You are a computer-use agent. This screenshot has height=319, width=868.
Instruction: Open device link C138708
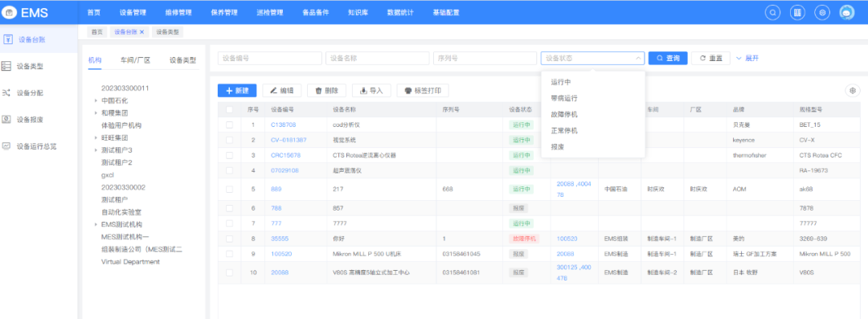point(284,125)
